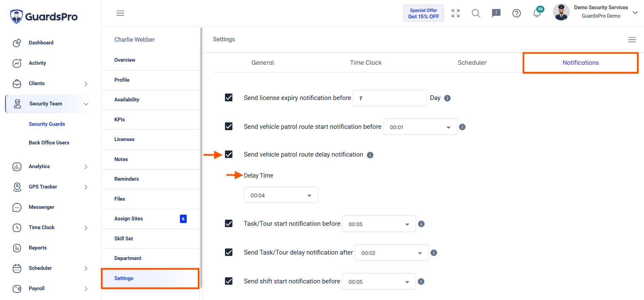Click the search magnifier icon
Image resolution: width=644 pixels, height=300 pixels.
[x=476, y=13]
